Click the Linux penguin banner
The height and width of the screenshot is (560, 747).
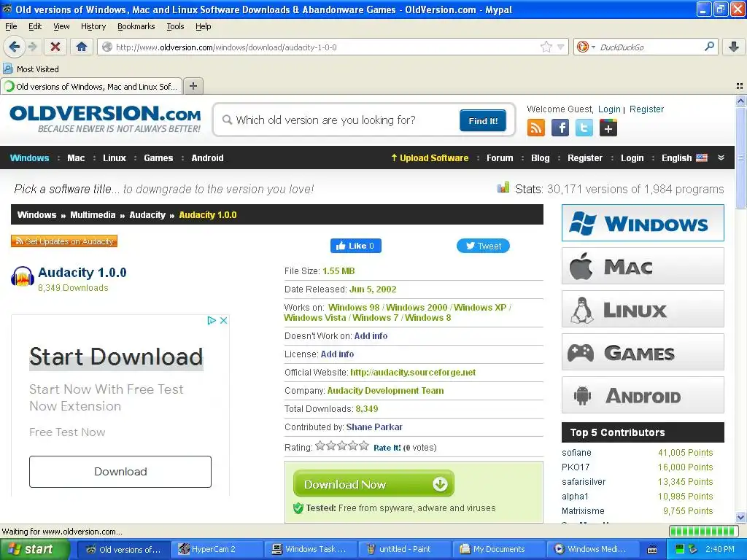[643, 309]
